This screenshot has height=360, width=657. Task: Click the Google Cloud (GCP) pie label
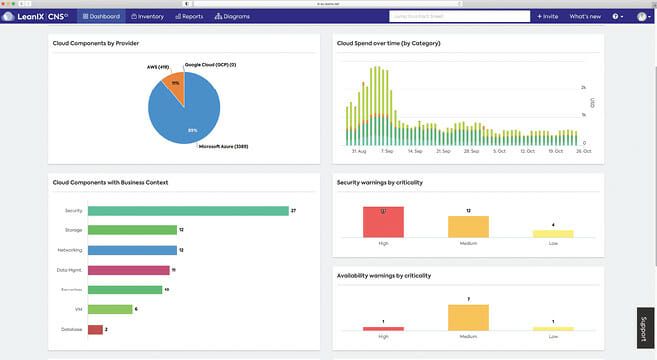(x=210, y=65)
